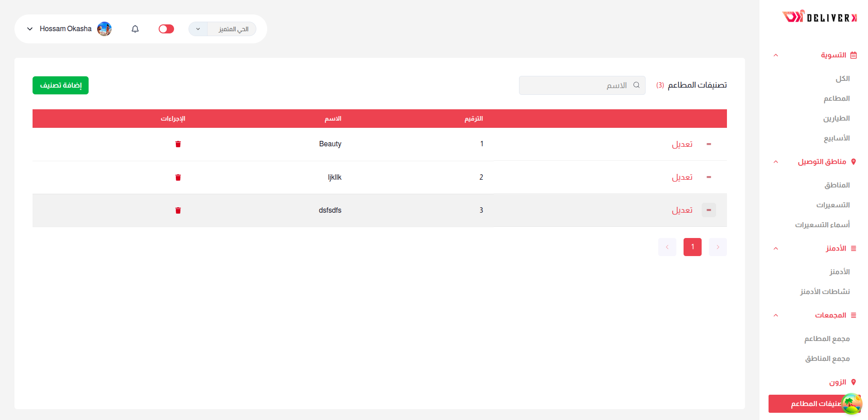Click the drag handle on Beauty row
The height and width of the screenshot is (420, 868).
coord(709,144)
